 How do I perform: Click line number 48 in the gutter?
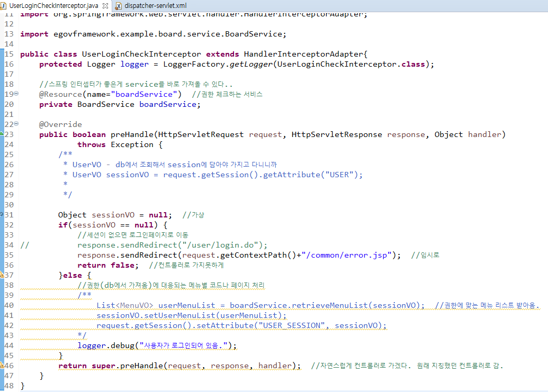pyautogui.click(x=9, y=386)
